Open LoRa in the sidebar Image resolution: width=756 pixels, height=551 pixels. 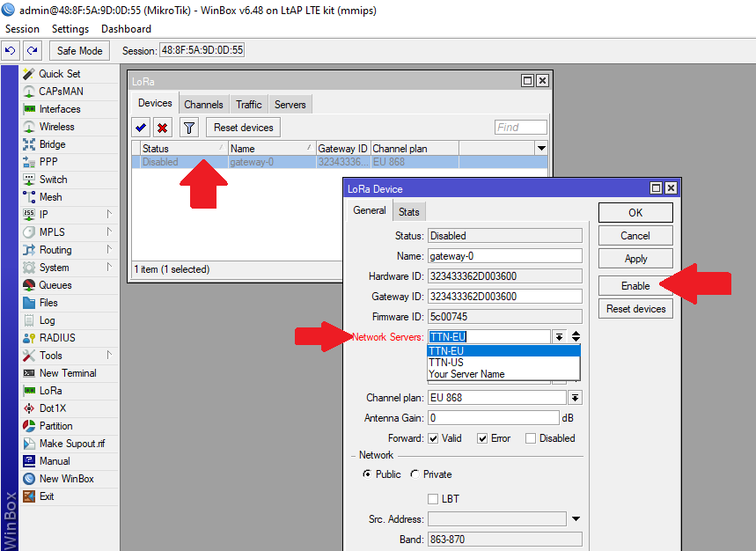pyautogui.click(x=50, y=391)
